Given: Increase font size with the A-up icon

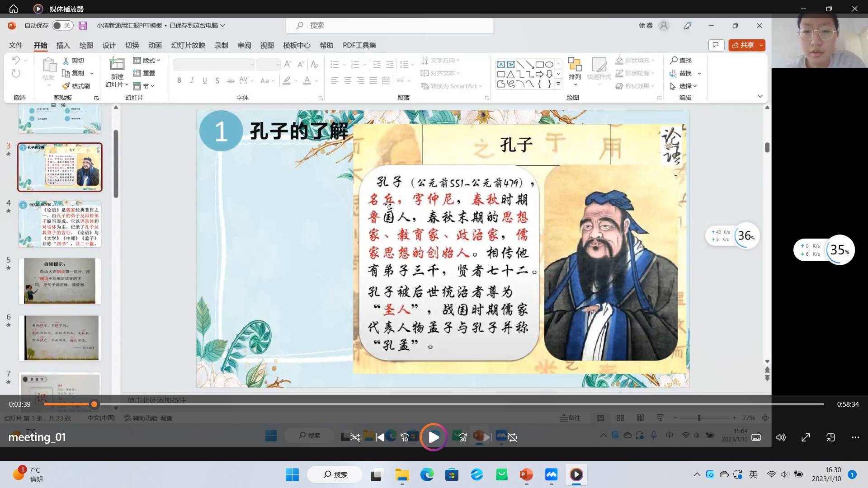Looking at the screenshot, I should coord(288,64).
